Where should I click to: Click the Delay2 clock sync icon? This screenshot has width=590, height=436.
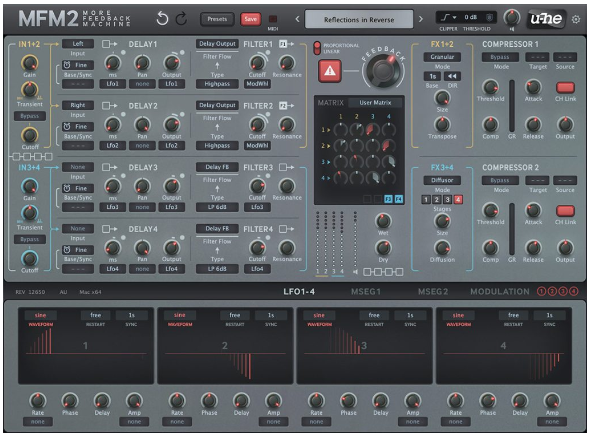[x=67, y=126]
